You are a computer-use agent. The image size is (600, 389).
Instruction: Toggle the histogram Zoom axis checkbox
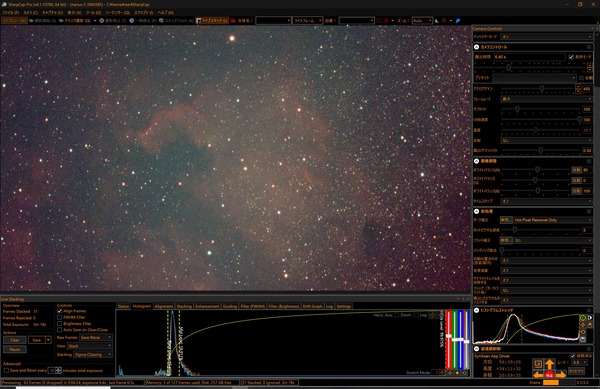click(x=397, y=315)
